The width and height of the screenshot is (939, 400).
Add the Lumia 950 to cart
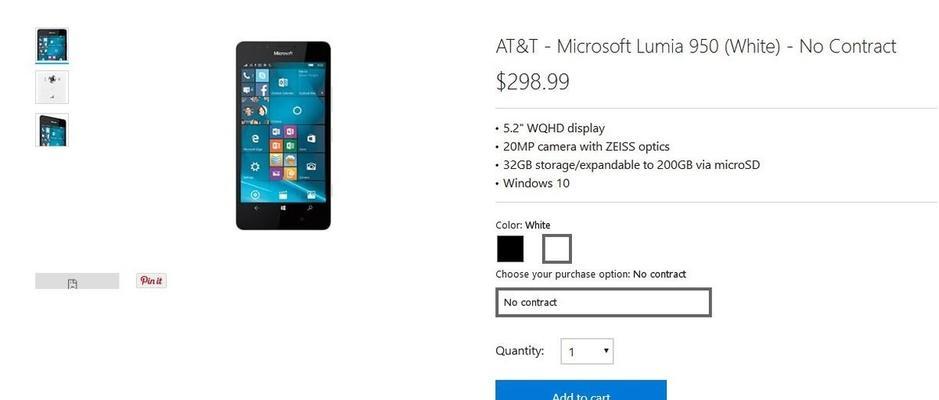click(x=581, y=390)
